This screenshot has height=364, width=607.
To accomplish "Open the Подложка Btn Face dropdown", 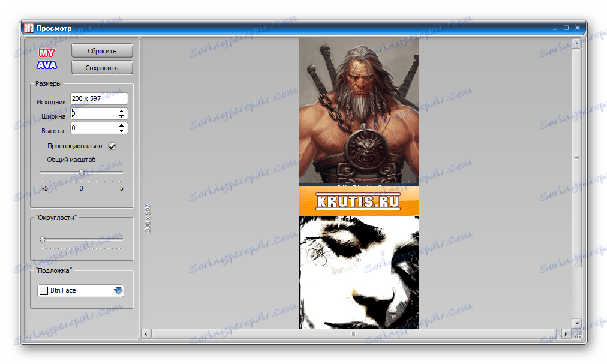I will coord(80,290).
